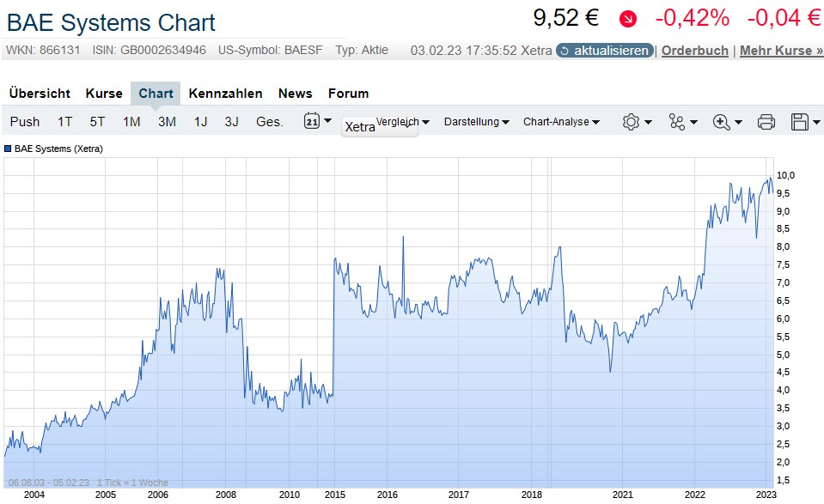Select the 1T time range
The width and height of the screenshot is (824, 504).
pos(64,122)
